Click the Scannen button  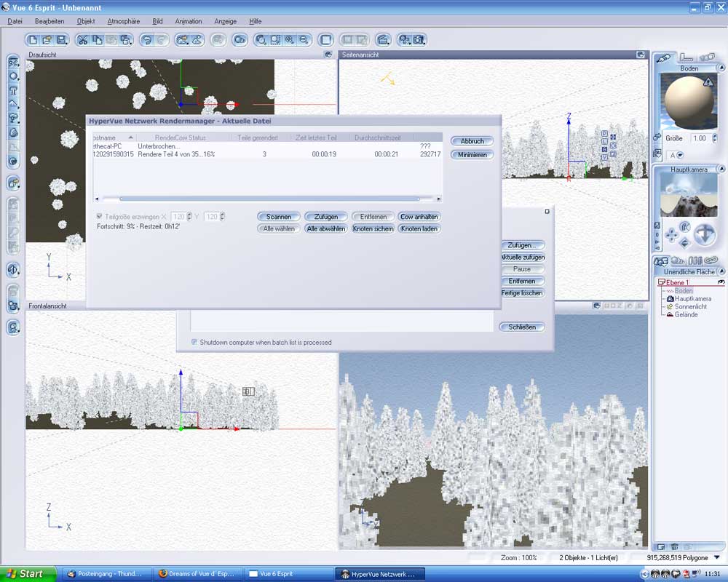(x=279, y=217)
